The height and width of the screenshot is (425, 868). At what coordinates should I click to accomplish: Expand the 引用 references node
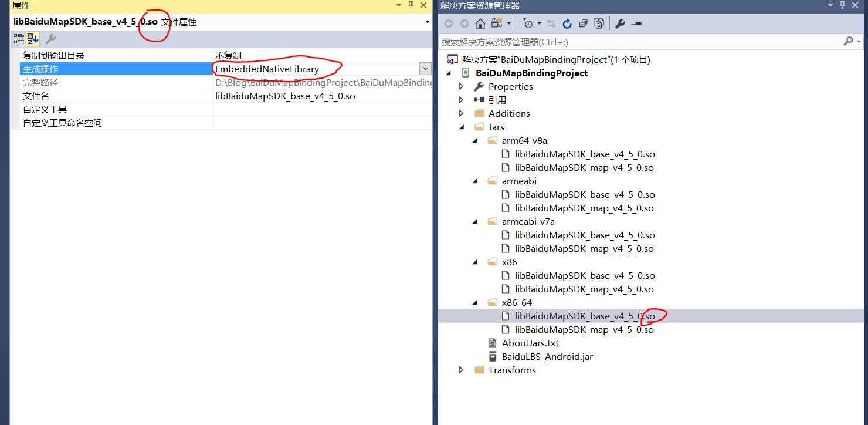point(461,100)
